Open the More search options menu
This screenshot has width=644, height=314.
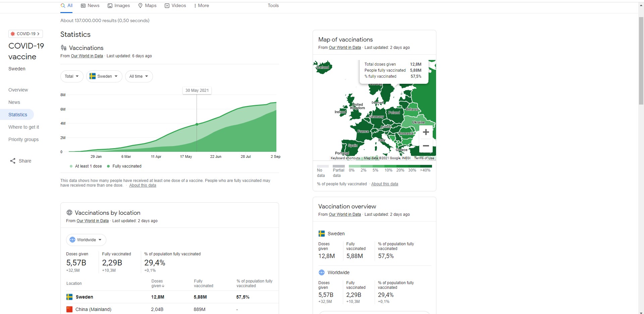201,6
